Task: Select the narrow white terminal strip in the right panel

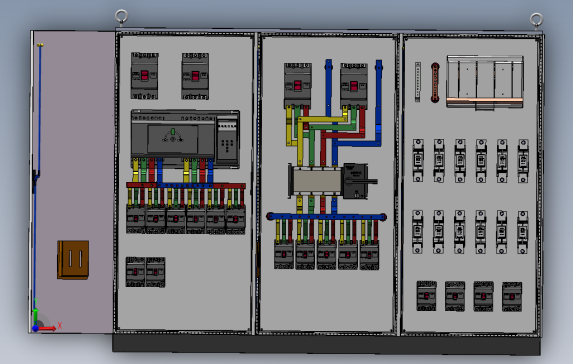Action: 418,82
